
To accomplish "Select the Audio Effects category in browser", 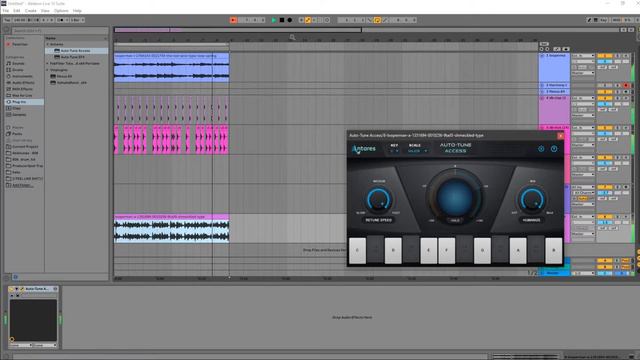I will [23, 82].
